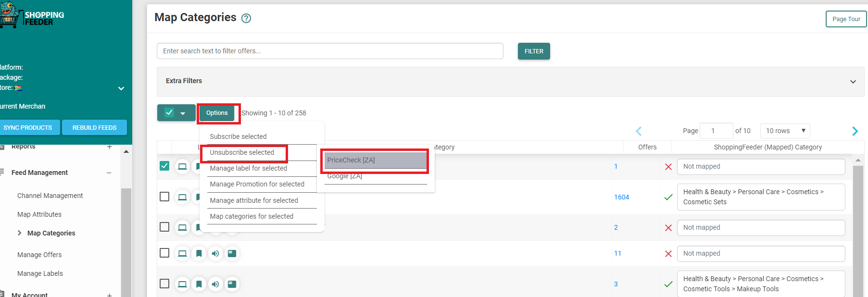Uncheck the checkbox of the first row
Image resolution: width=868 pixels, height=297 pixels.
point(164,166)
